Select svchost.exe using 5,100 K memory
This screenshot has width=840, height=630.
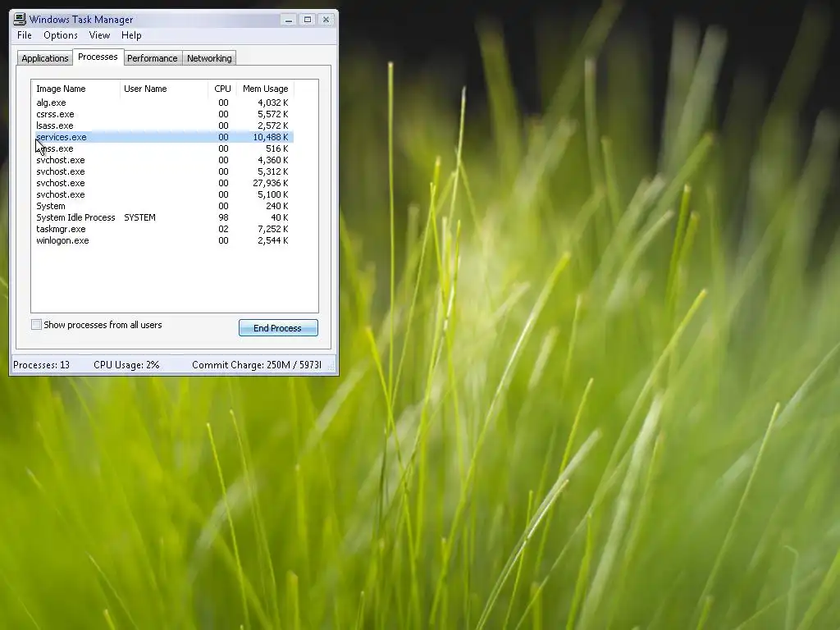point(164,194)
